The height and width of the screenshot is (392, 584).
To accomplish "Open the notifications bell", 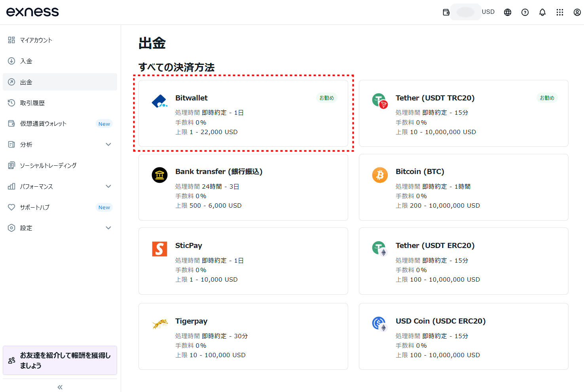I will 542,12.
